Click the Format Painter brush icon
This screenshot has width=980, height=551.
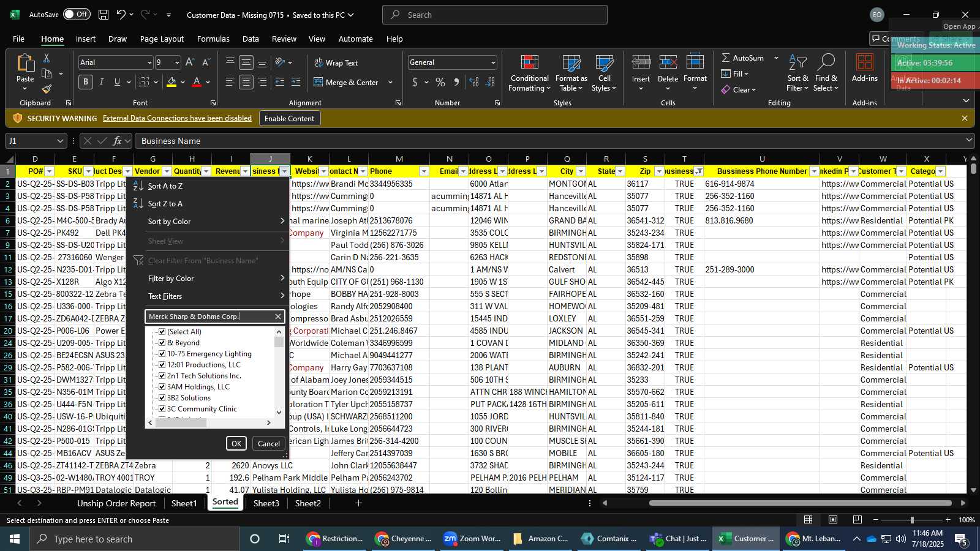[x=47, y=89]
